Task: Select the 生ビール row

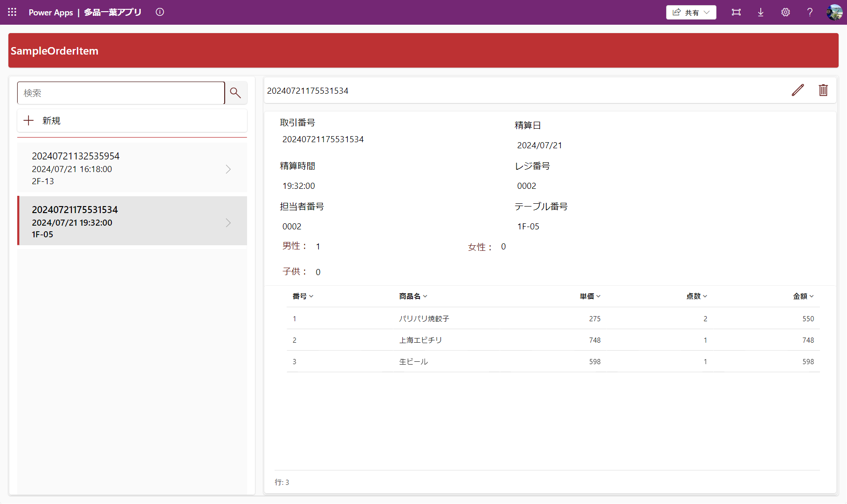Action: point(553,361)
